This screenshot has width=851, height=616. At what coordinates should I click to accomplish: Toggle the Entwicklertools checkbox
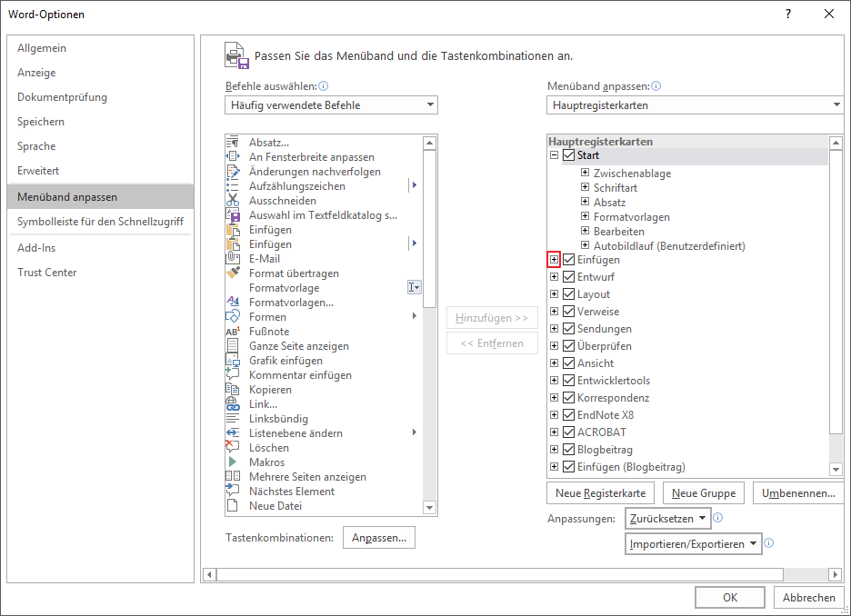click(x=569, y=381)
